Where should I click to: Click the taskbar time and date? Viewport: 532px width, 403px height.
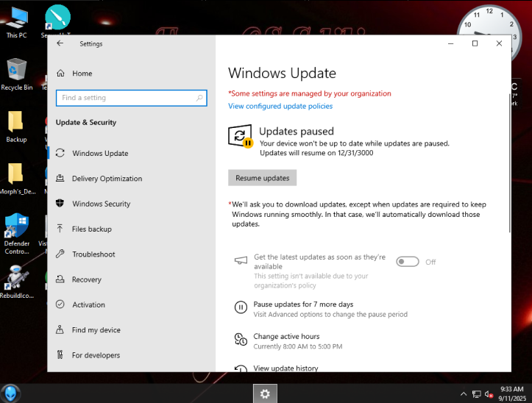pos(511,393)
